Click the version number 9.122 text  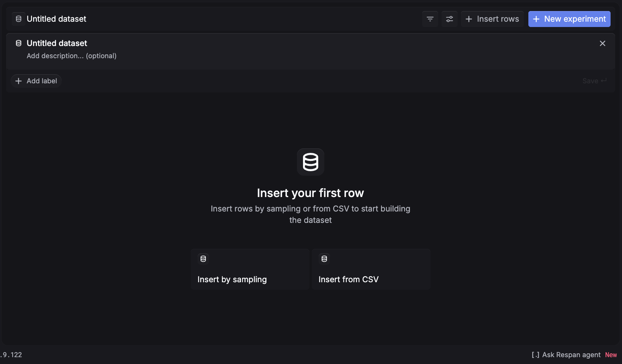pyautogui.click(x=11, y=355)
